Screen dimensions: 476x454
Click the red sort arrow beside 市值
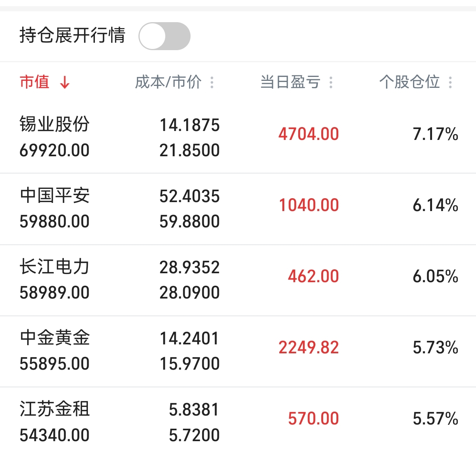pos(65,82)
